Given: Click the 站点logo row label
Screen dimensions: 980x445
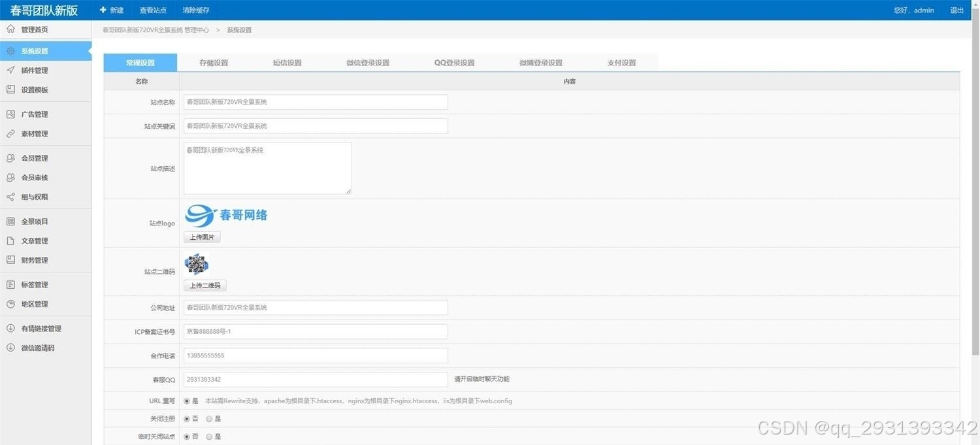Looking at the screenshot, I should click(x=162, y=223).
